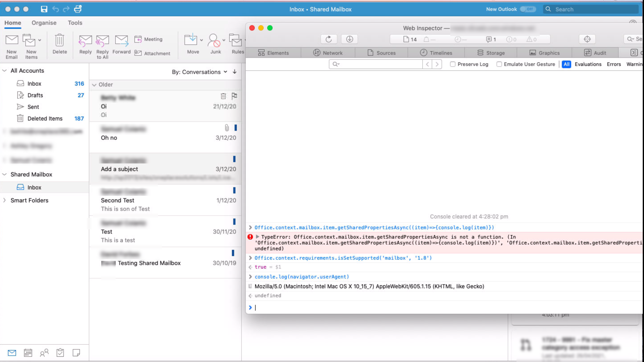Switch to the Organise tab

click(44, 23)
